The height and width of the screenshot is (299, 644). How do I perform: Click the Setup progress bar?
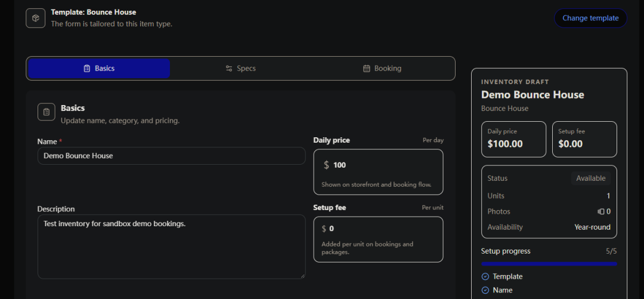549,264
